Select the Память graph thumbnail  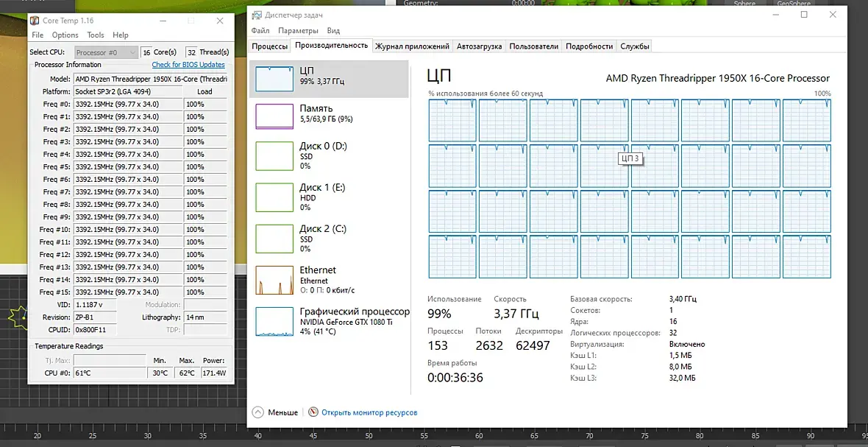pos(274,116)
